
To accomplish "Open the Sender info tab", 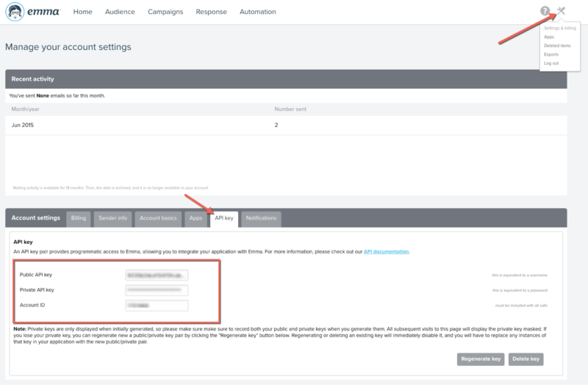I will tap(112, 218).
